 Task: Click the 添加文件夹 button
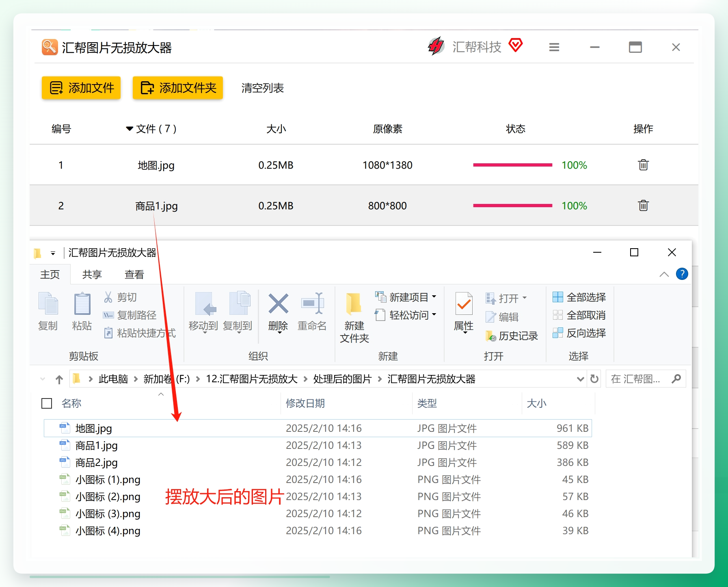178,88
